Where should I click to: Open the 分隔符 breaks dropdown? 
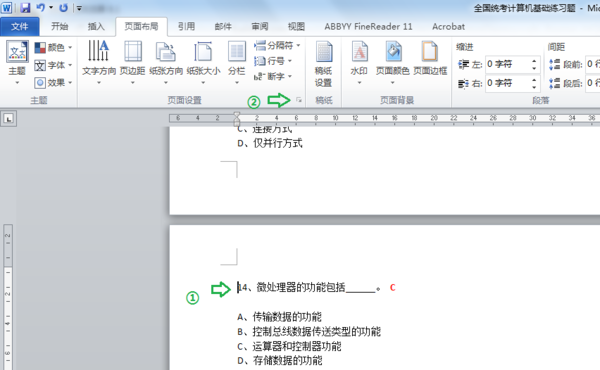point(277,46)
